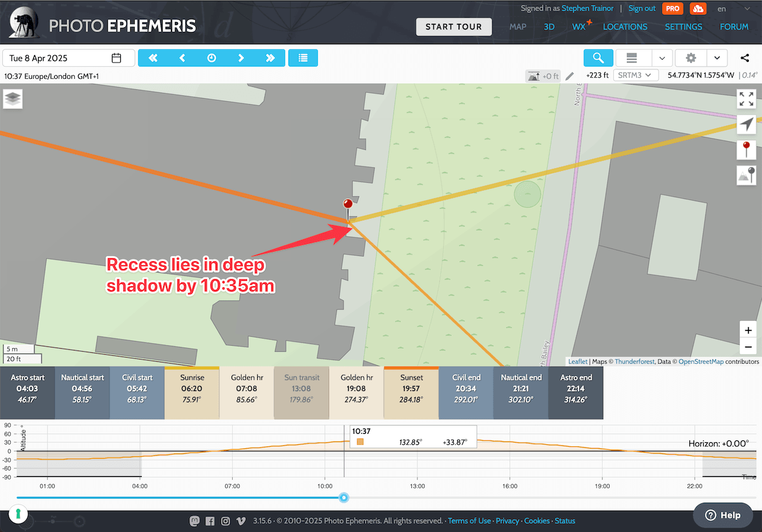Open Terms of Use link
The image size is (762, 532).
[x=470, y=521]
